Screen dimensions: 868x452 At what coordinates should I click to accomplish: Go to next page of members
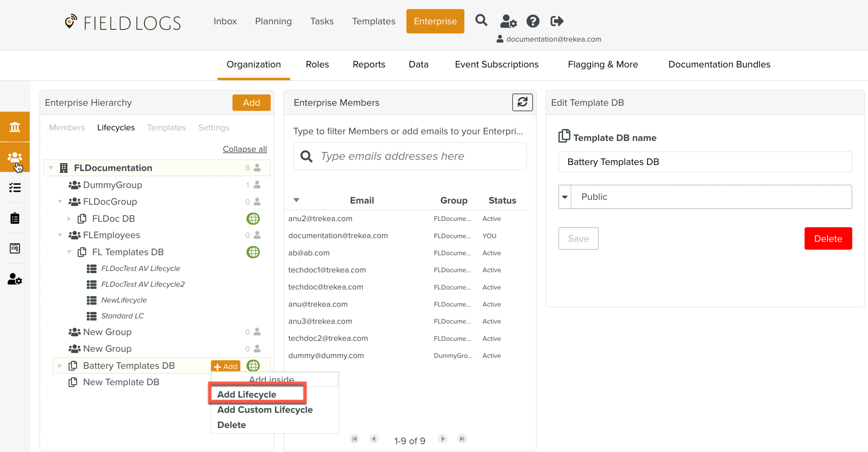coord(442,439)
